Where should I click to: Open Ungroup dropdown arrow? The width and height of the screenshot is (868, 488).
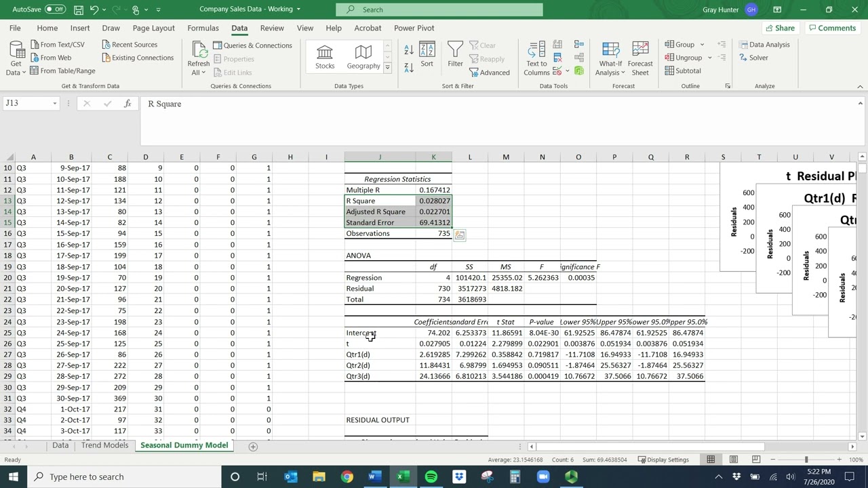(x=710, y=58)
